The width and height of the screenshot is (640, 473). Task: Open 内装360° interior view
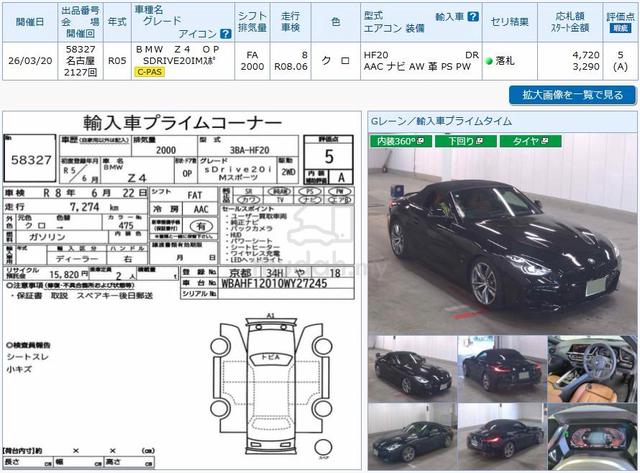click(401, 141)
